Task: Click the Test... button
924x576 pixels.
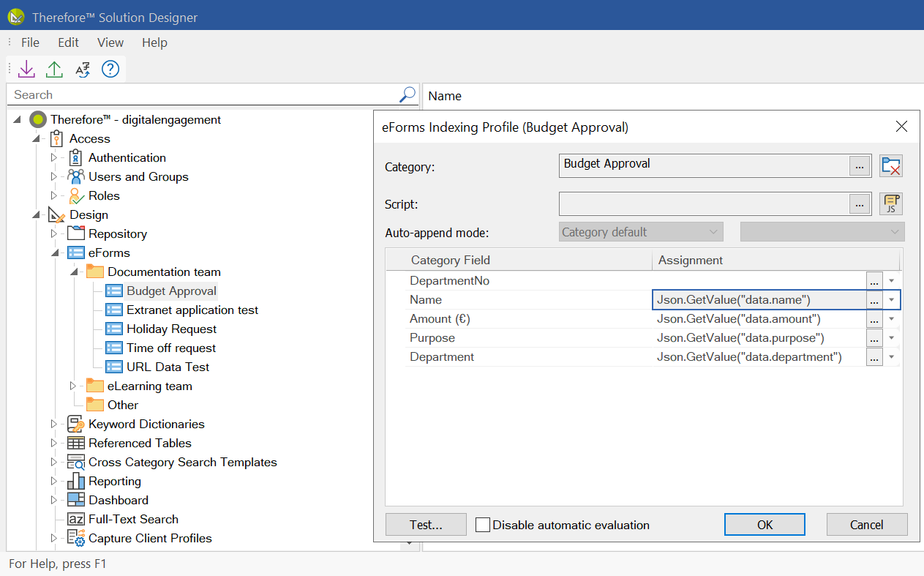Action: pyautogui.click(x=426, y=525)
